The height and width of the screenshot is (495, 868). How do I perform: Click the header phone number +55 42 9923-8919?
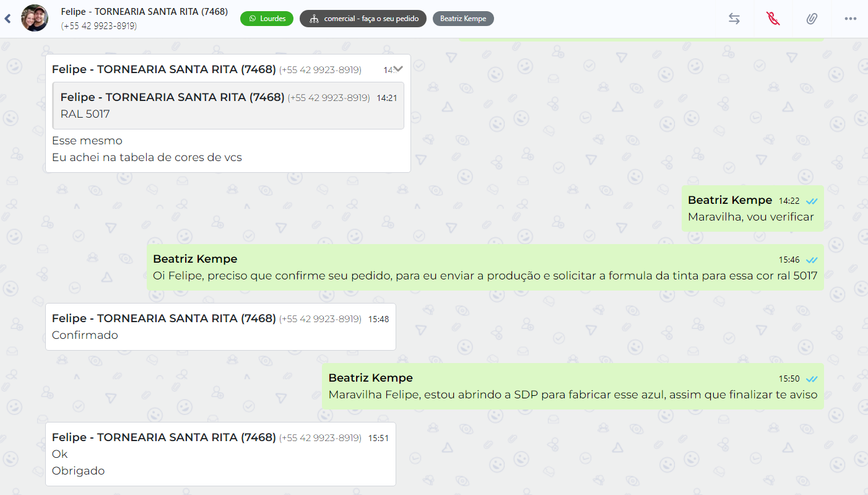coord(99,26)
